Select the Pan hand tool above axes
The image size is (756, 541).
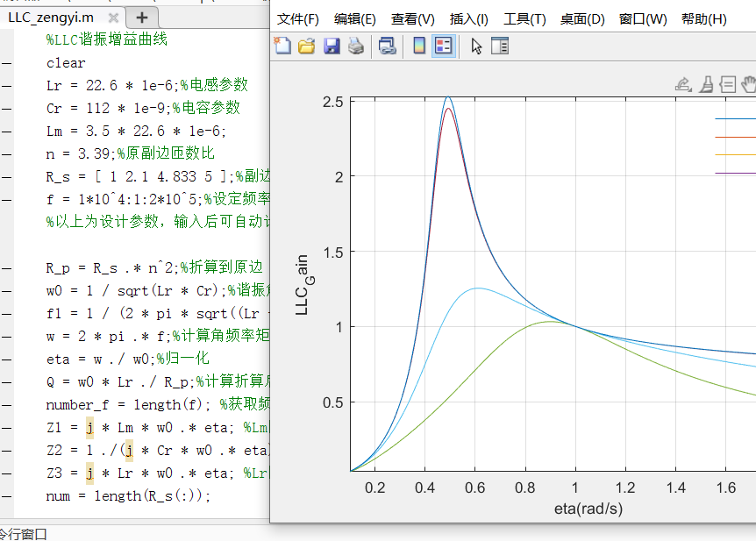click(x=748, y=84)
